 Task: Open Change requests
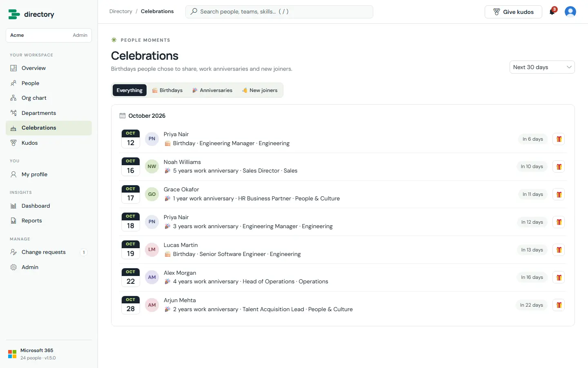[49, 252]
